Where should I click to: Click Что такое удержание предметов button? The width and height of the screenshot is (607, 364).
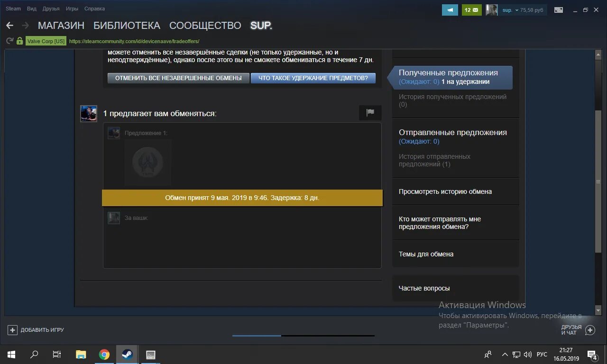pyautogui.click(x=313, y=78)
